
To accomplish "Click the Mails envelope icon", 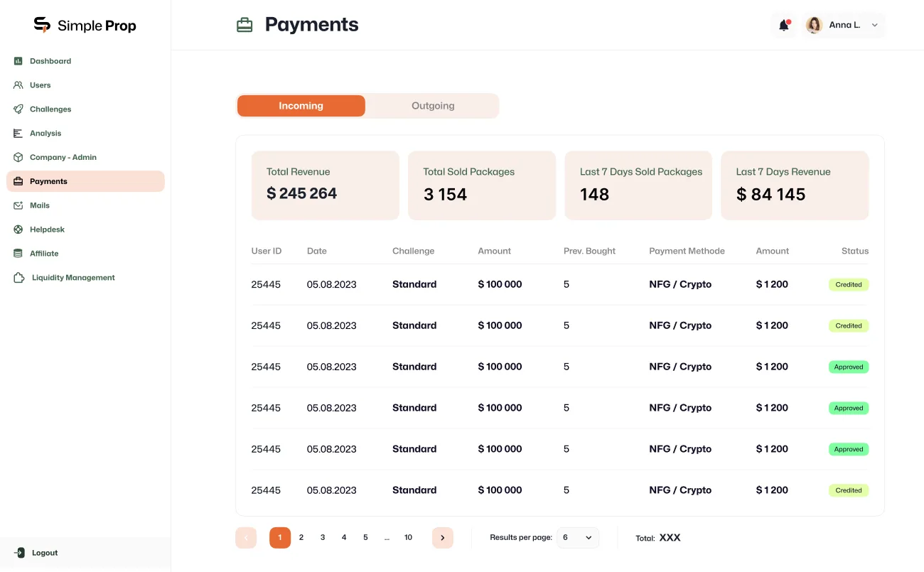I will coord(18,205).
